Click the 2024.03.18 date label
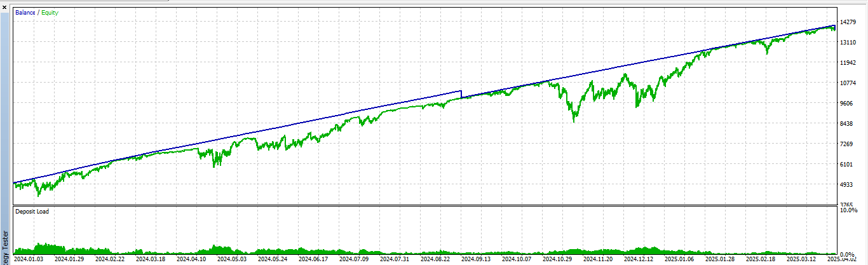This screenshot has width=868, height=265. [x=151, y=259]
